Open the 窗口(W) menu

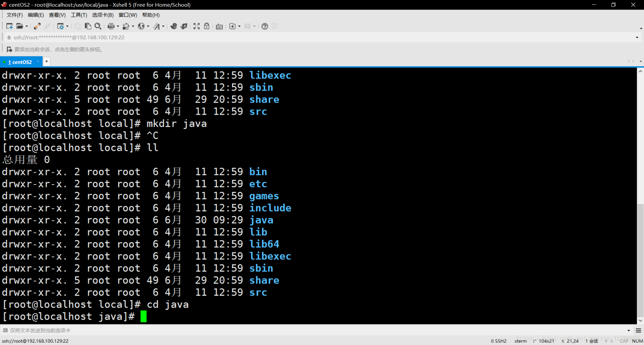[x=128, y=15]
